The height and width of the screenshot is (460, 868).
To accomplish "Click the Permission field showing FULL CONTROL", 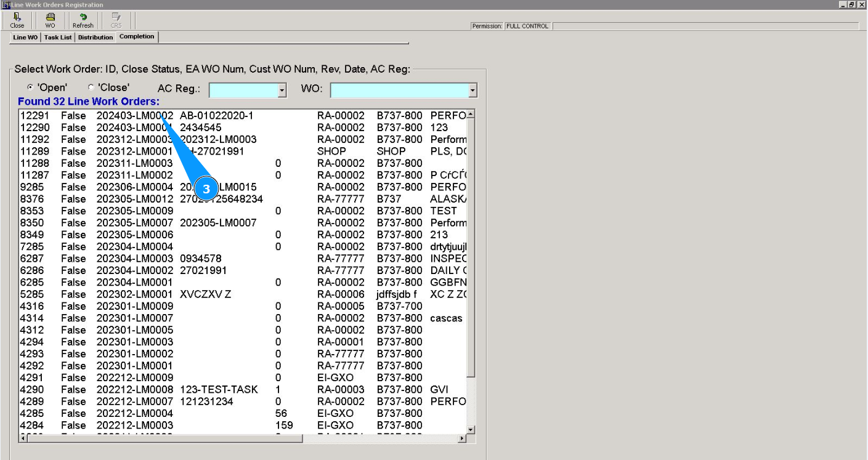I will click(x=527, y=26).
